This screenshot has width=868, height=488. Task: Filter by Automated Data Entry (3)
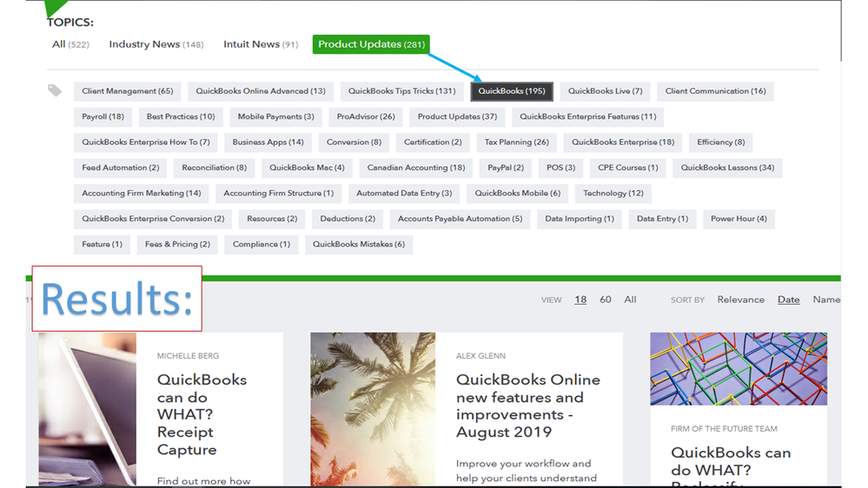[x=404, y=193]
